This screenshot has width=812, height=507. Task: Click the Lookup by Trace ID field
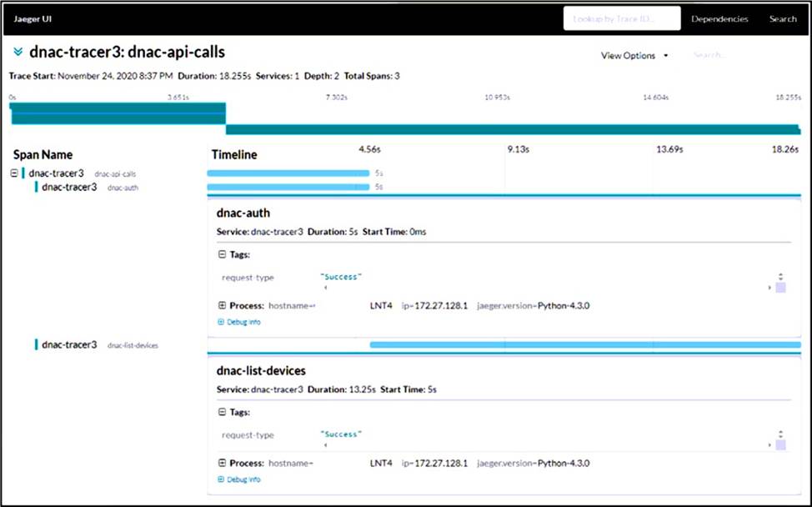pyautogui.click(x=621, y=18)
